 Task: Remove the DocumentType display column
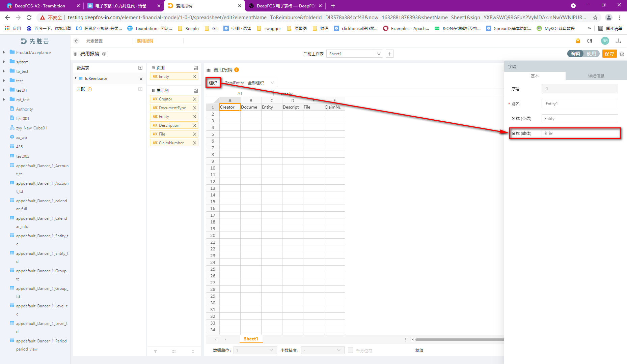pyautogui.click(x=195, y=108)
